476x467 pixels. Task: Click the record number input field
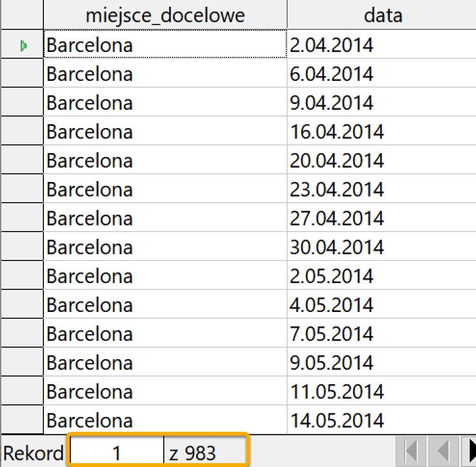(x=117, y=453)
